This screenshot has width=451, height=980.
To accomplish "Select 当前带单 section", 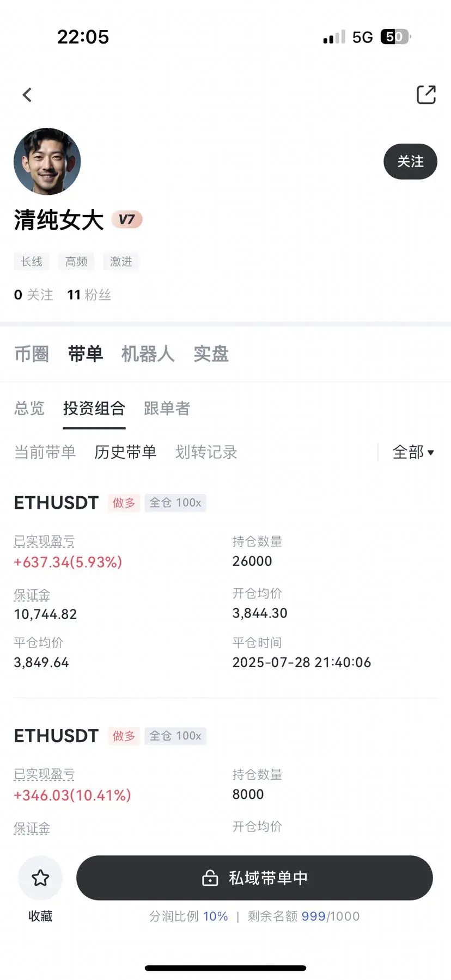I will (45, 452).
